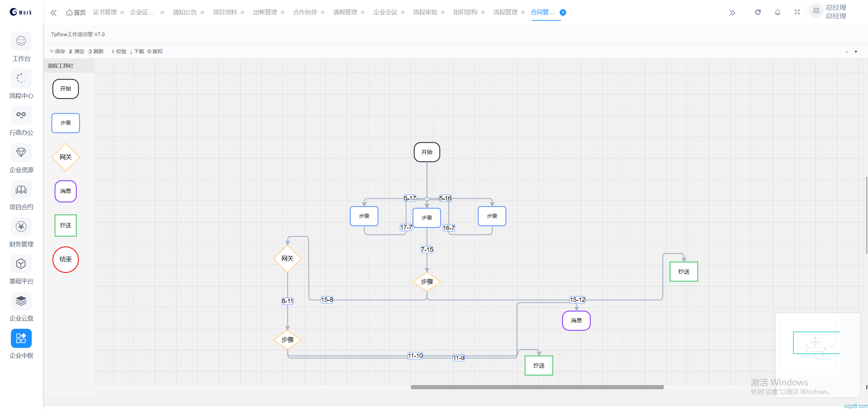Close the 合同管理 active tab
Viewport: 868px width, 409px height.
563,12
